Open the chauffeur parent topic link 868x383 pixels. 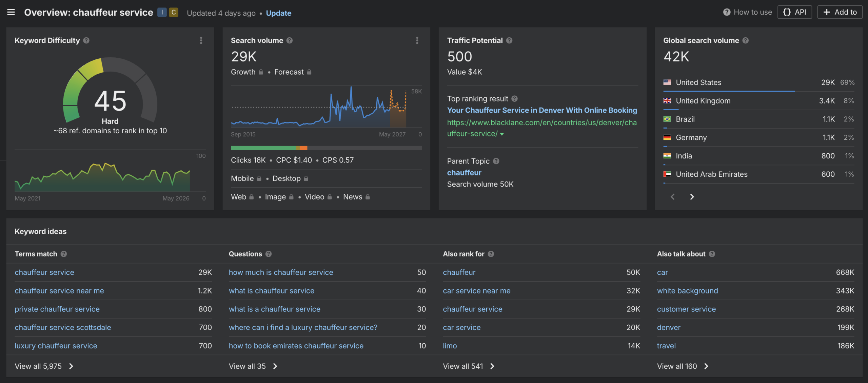[x=464, y=173]
